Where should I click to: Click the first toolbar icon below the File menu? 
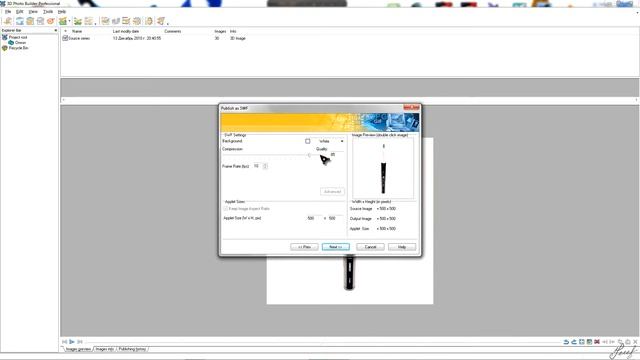coord(8,21)
